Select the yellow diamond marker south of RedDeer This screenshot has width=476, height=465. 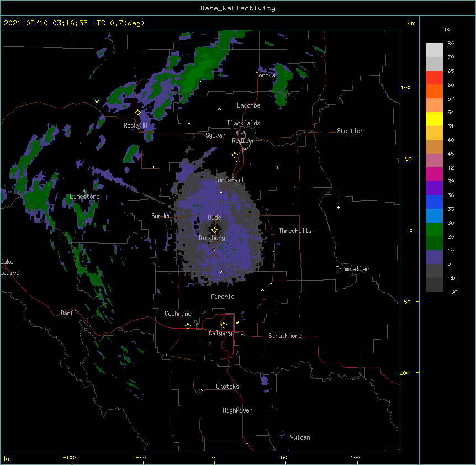point(235,155)
